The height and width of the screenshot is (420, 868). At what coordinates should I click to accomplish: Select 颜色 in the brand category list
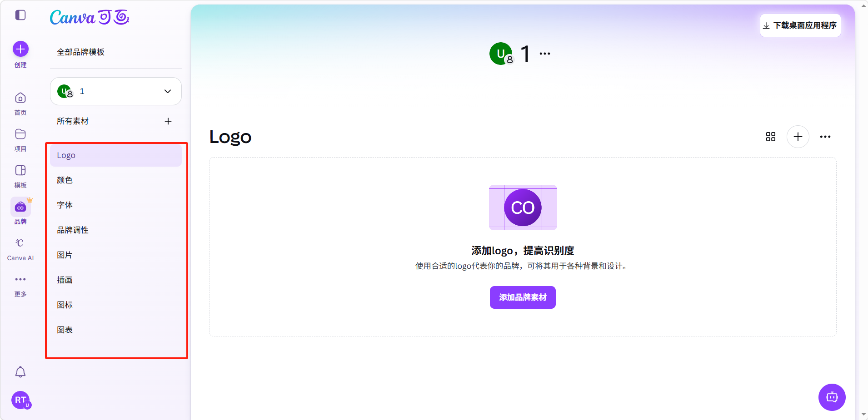(65, 180)
